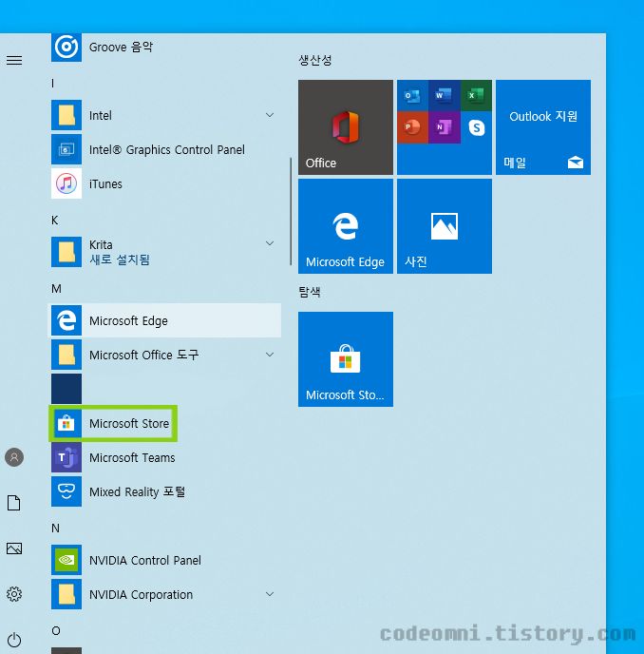Image resolution: width=644 pixels, height=654 pixels.
Task: Open the Outlook 지원 메일 tile
Action: (x=543, y=127)
